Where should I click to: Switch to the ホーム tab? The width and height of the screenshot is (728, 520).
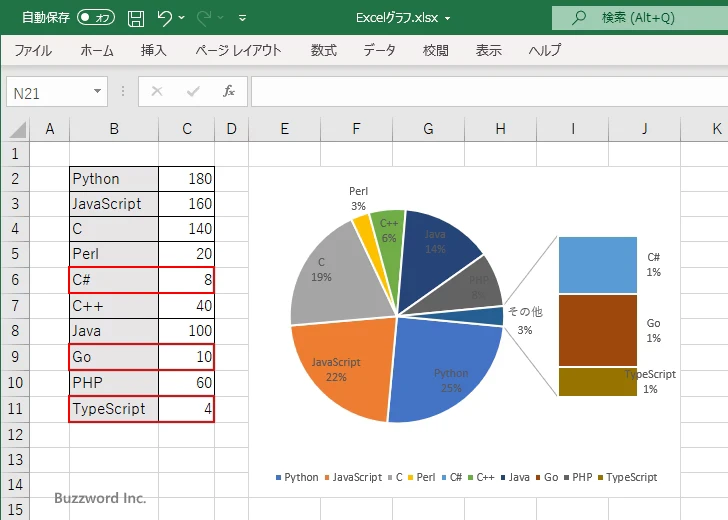coord(97,50)
